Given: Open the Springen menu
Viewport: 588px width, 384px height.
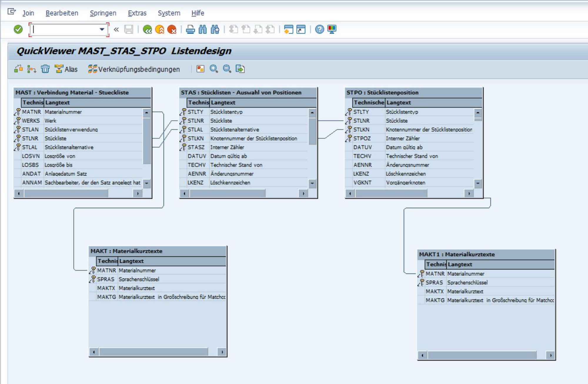Looking at the screenshot, I should pos(103,13).
